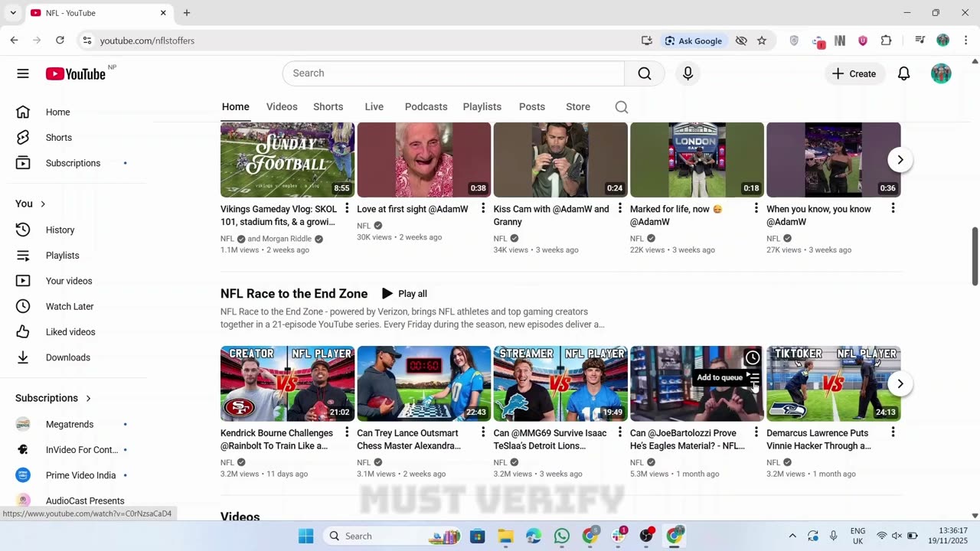This screenshot has width=980, height=551.
Task: Open the Posts tab
Action: pos(532,107)
